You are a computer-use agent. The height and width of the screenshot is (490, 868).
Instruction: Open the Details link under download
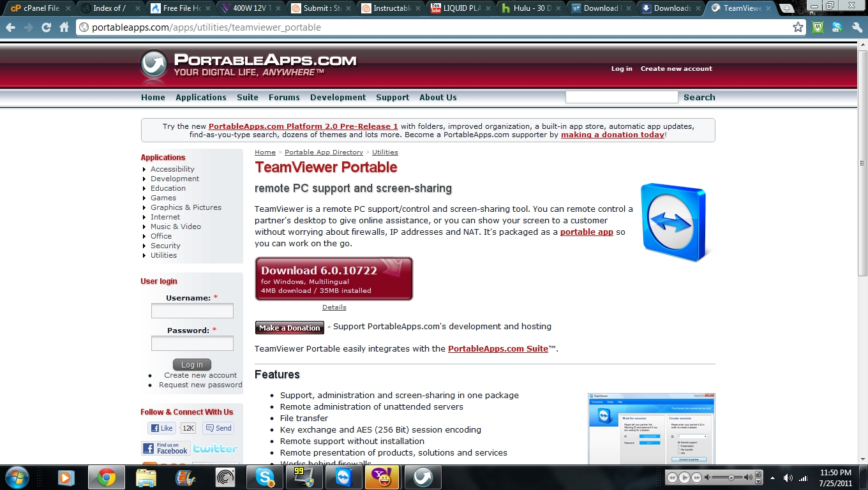pos(334,308)
